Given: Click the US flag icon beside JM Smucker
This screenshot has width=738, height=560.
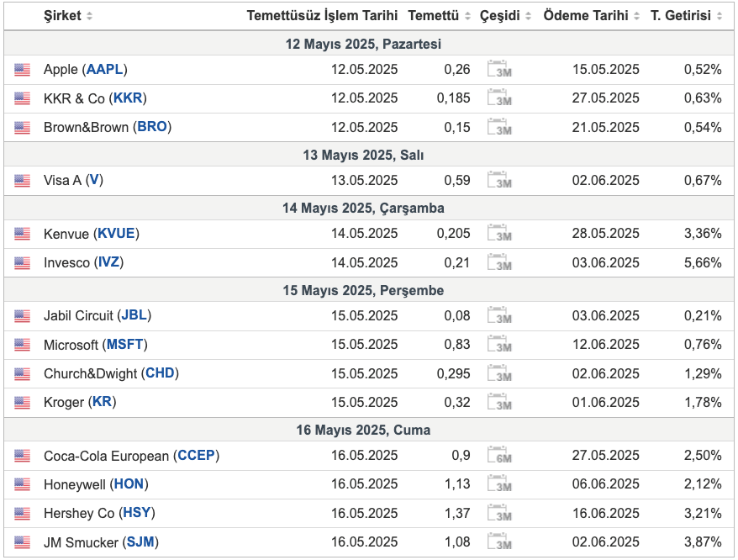Looking at the screenshot, I should point(22,542).
